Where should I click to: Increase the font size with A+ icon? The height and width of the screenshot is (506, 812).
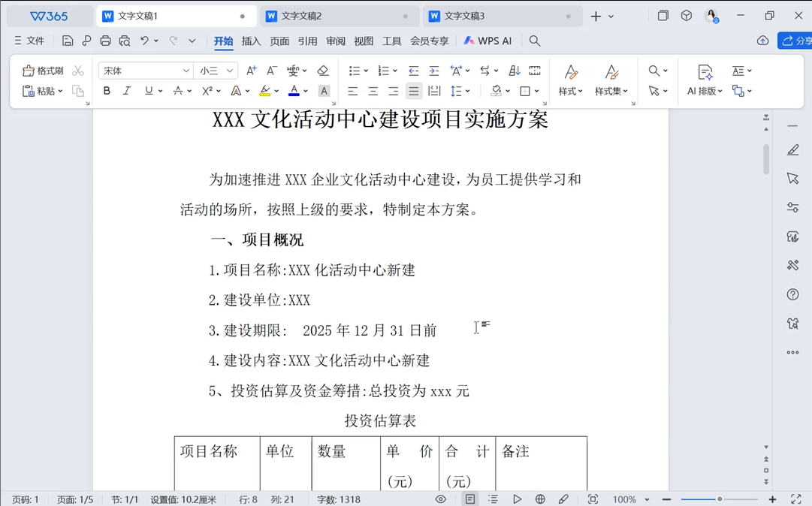point(252,71)
